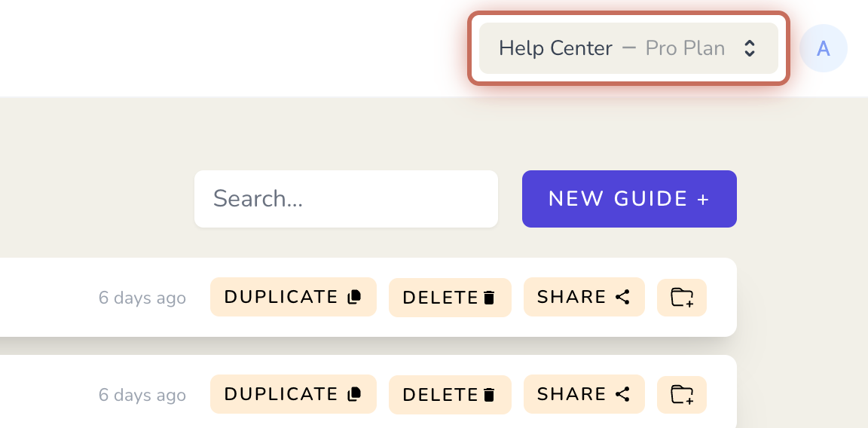Click SHARE in the second guide row

click(584, 393)
